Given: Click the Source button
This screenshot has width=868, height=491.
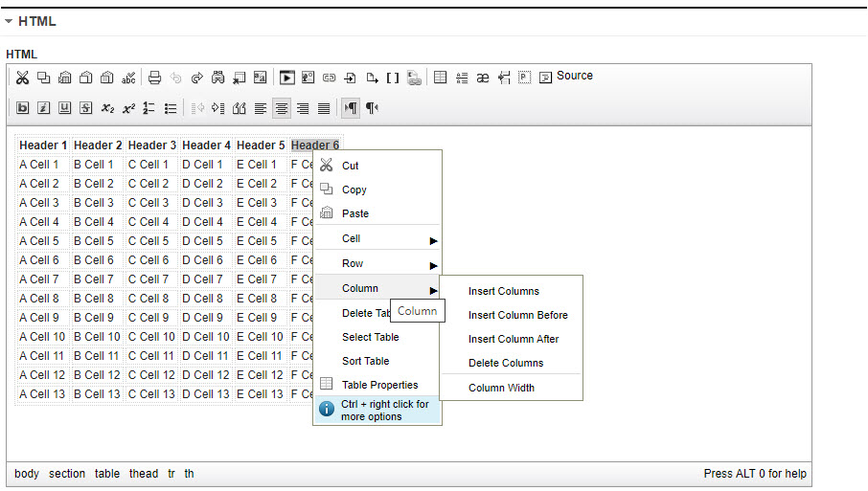Looking at the screenshot, I should coord(566,77).
